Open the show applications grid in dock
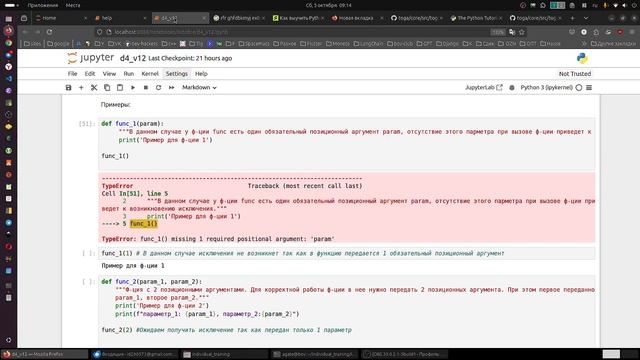 (x=9, y=340)
